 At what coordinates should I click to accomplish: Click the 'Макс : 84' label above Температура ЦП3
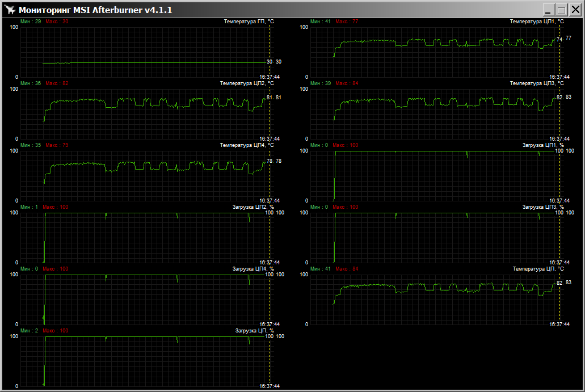click(x=347, y=83)
